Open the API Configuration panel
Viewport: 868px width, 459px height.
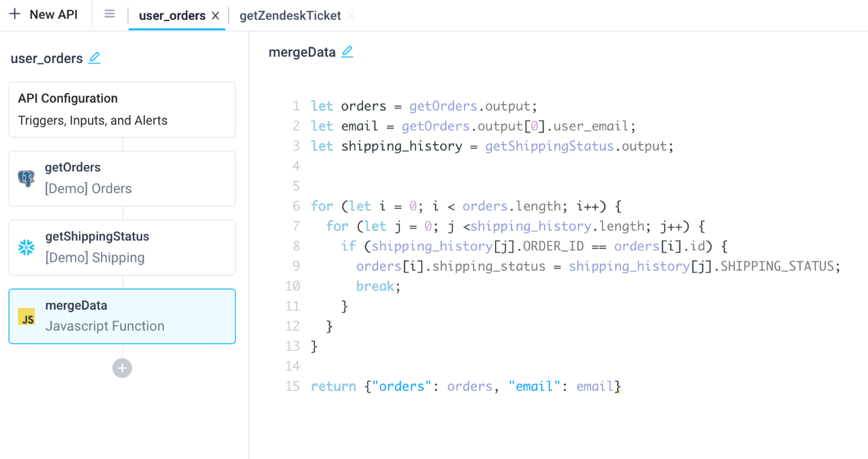click(x=121, y=109)
